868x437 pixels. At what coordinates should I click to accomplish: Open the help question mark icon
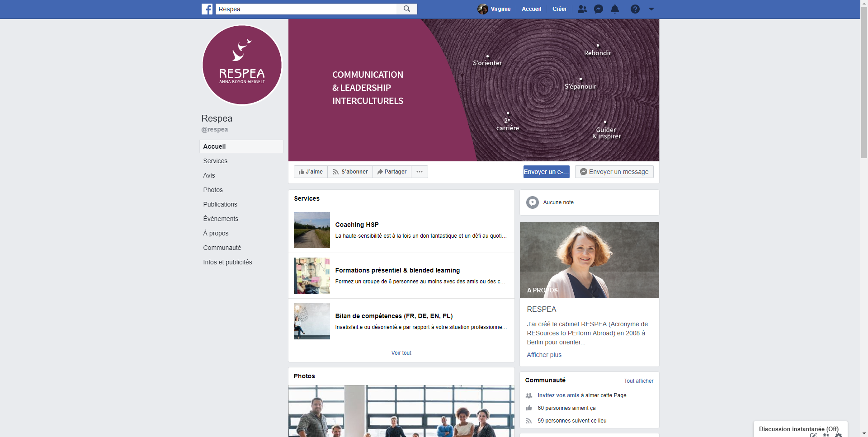pos(635,9)
